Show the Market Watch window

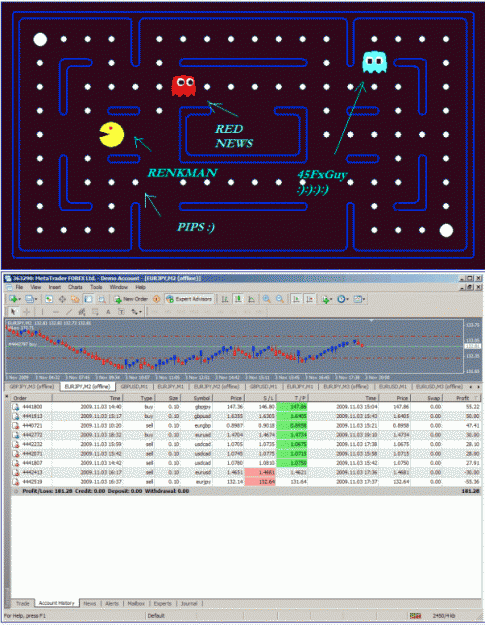tap(49, 299)
